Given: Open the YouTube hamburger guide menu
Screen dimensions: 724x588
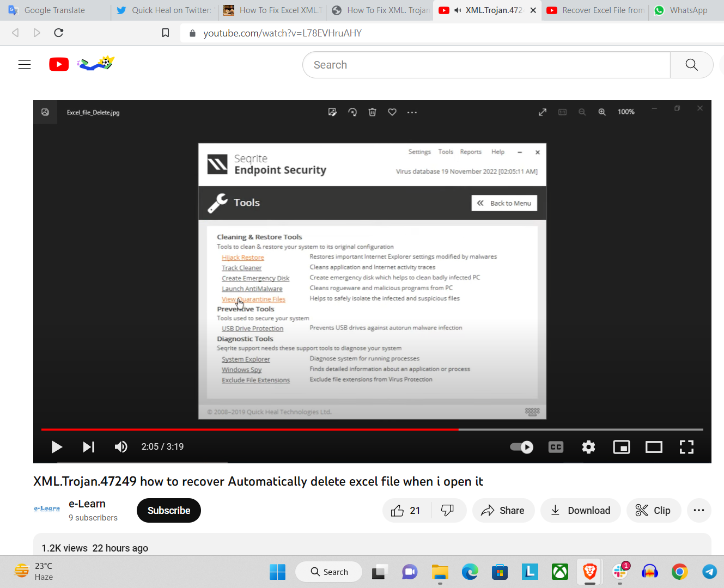Looking at the screenshot, I should point(25,65).
